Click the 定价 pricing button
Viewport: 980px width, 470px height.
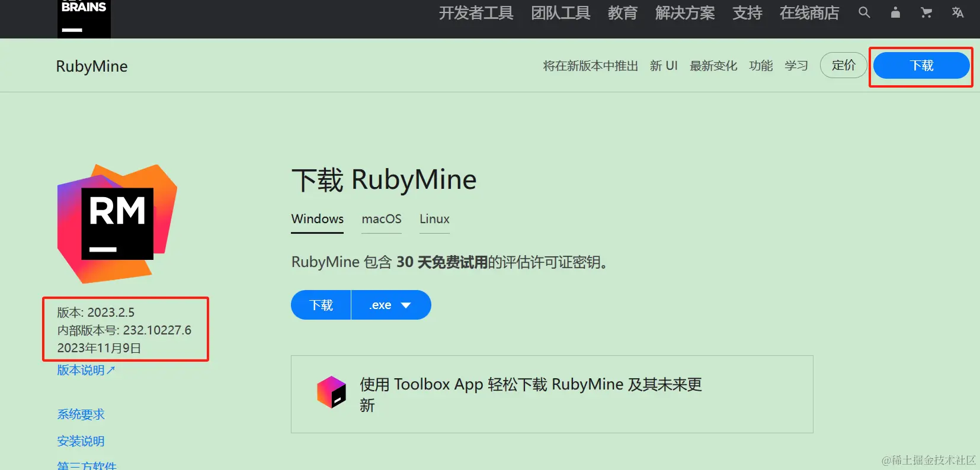(x=844, y=65)
